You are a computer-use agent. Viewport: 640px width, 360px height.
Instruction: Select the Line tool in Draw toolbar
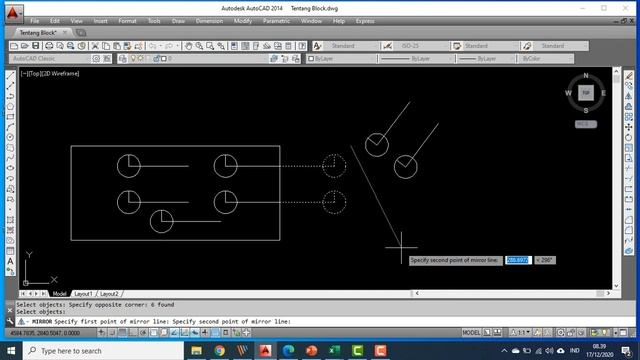(10, 76)
